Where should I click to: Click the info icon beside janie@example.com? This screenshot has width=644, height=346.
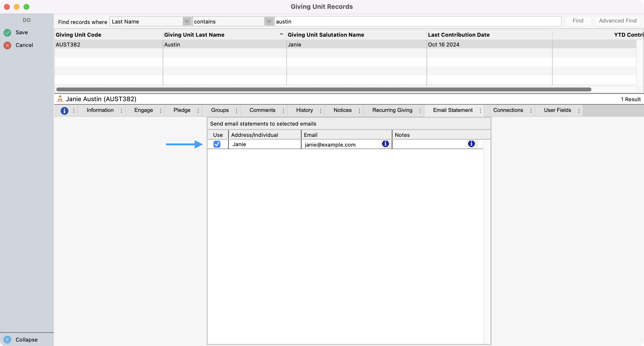385,144
